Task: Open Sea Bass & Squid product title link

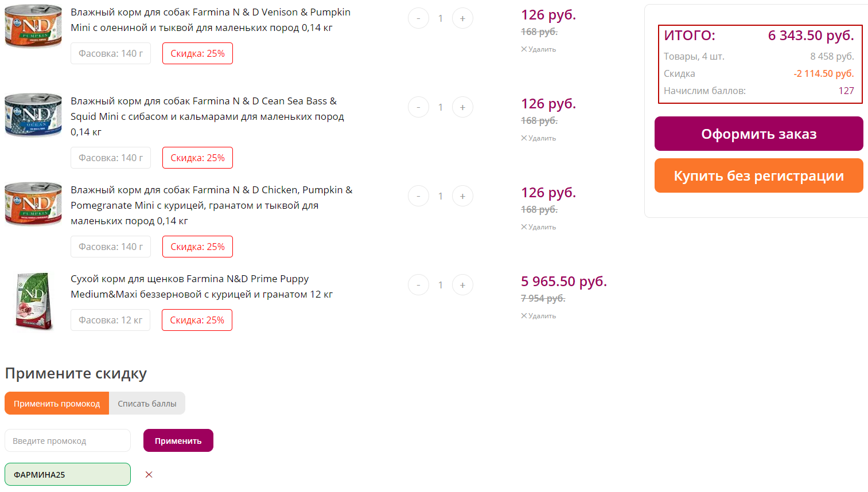Action: 207,116
